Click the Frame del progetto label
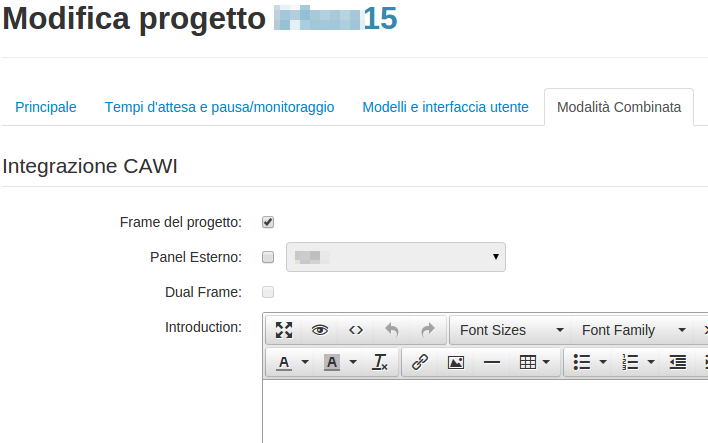 pos(181,222)
